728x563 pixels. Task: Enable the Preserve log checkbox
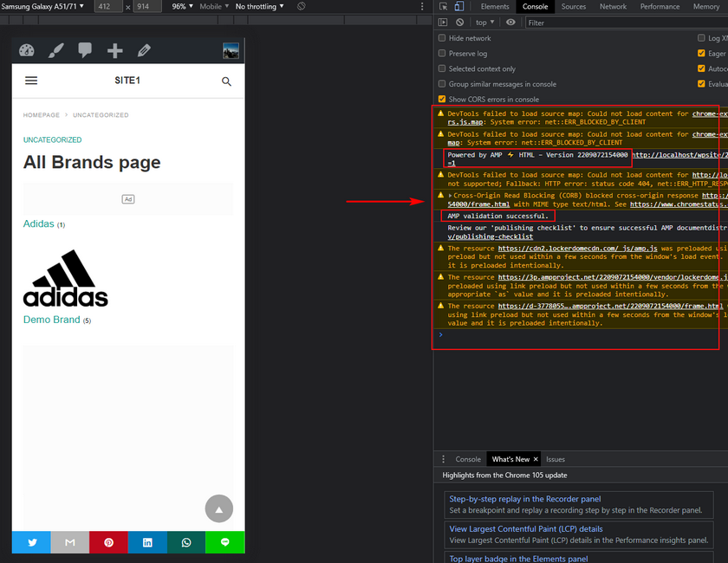(x=442, y=54)
